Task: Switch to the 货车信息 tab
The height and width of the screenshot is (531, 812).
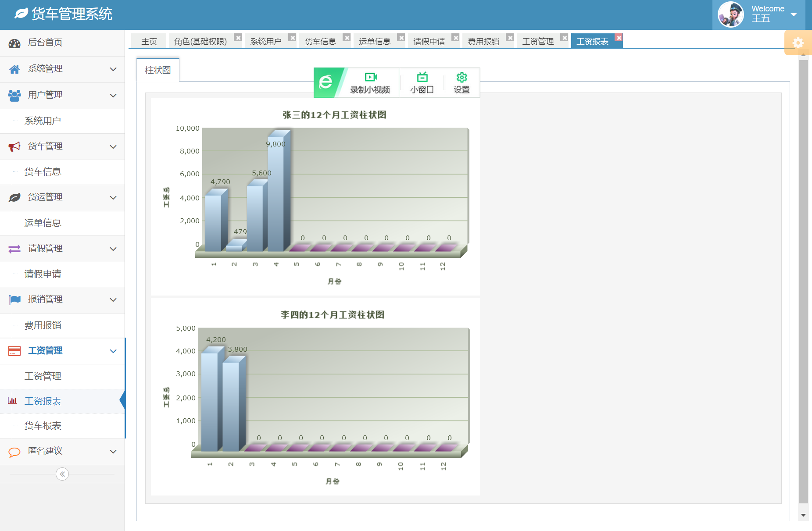Action: [320, 42]
